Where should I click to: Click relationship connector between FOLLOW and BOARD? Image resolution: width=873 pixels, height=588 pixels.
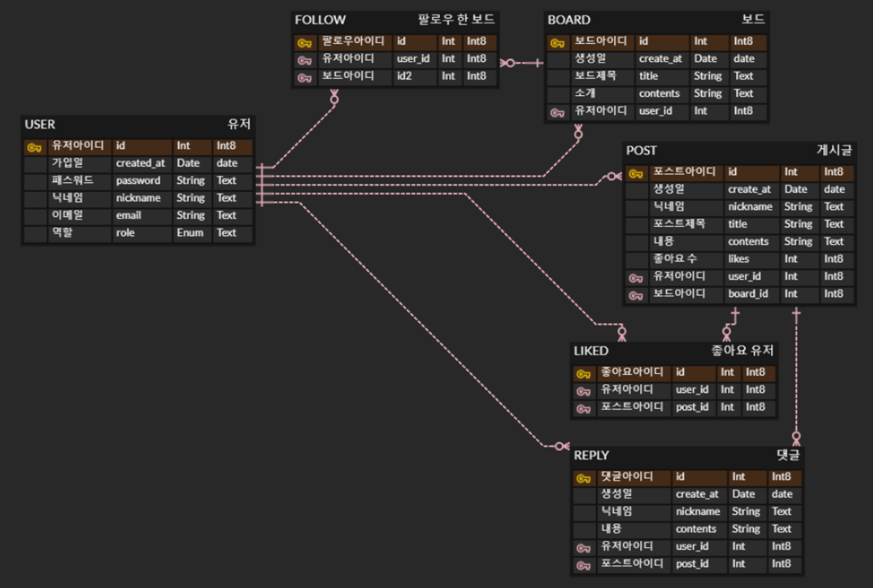(x=522, y=63)
